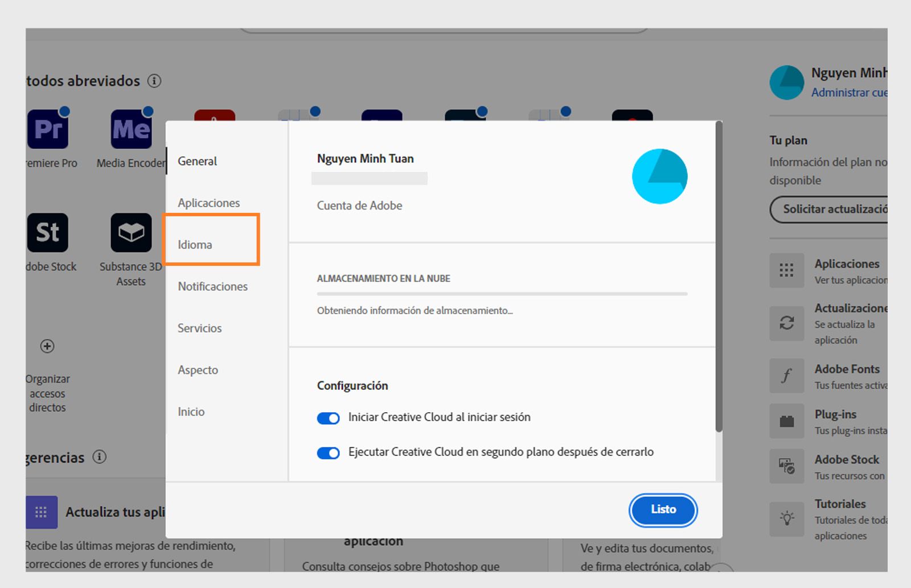Turn off Ejecutar Creative Cloud en segundo plano
Image resolution: width=911 pixels, height=588 pixels.
328,453
